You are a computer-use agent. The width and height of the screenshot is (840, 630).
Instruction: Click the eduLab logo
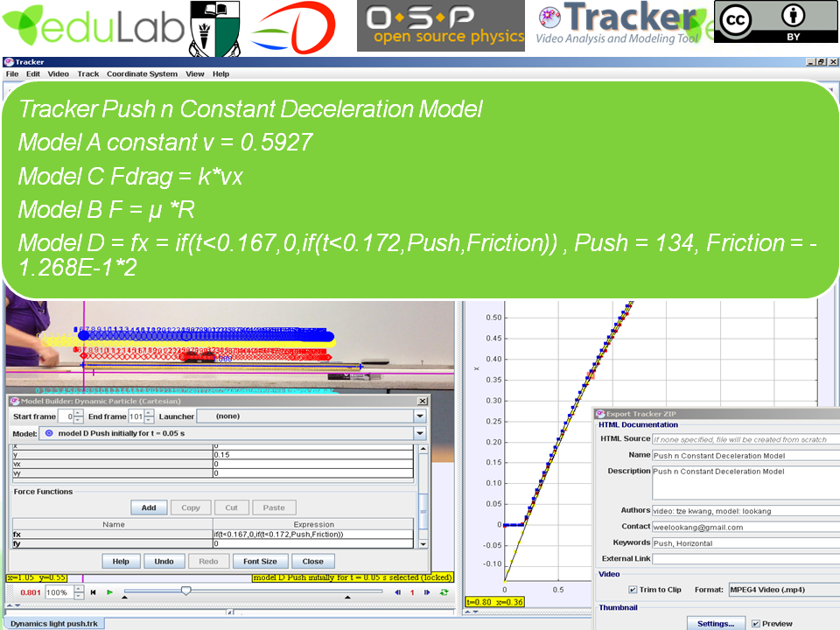click(x=94, y=24)
